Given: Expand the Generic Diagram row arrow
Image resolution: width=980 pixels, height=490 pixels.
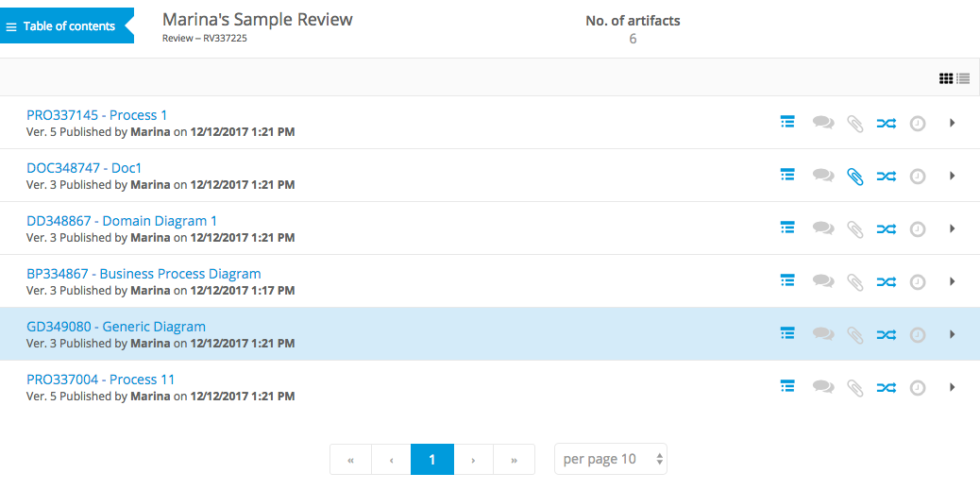Looking at the screenshot, I should click(952, 334).
